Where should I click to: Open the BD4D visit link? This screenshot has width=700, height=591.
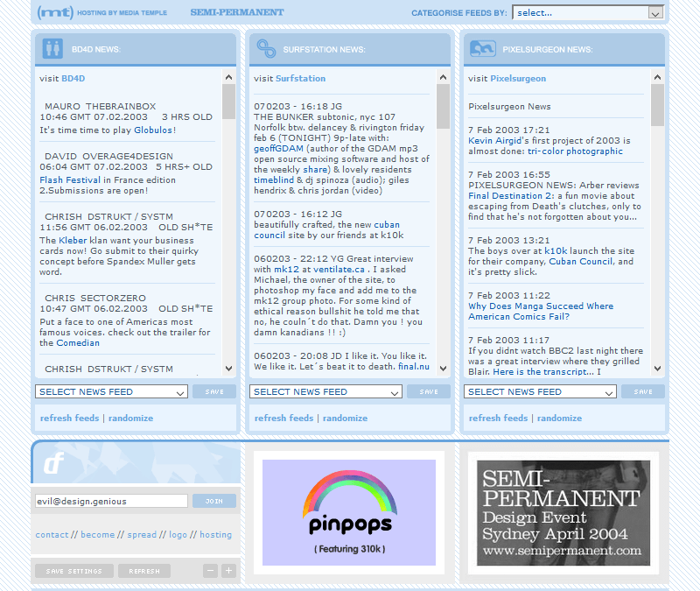(x=73, y=79)
